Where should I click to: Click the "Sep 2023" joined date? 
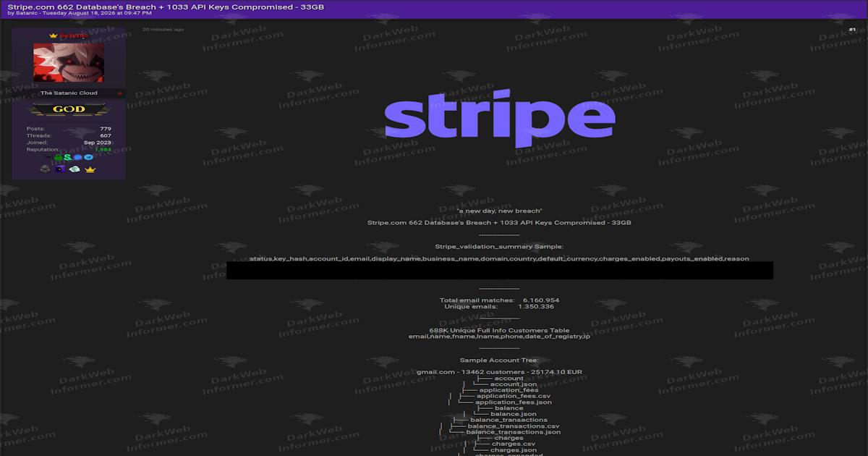pos(98,143)
